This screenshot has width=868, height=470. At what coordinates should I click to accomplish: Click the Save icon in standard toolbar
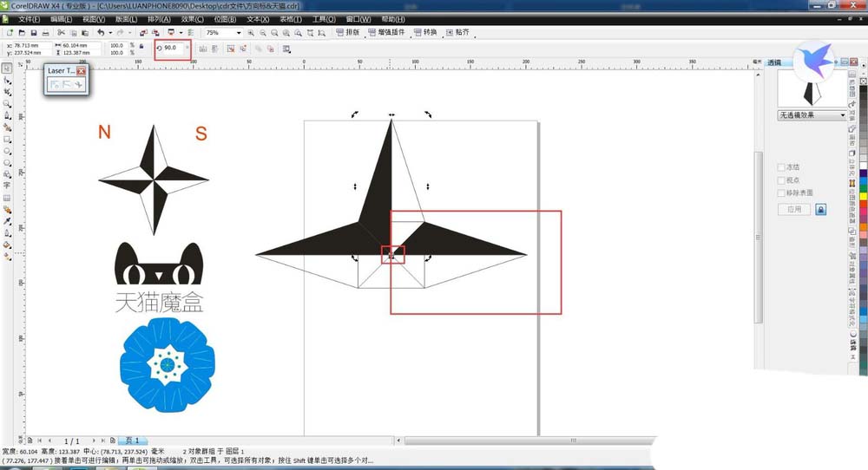(x=33, y=33)
